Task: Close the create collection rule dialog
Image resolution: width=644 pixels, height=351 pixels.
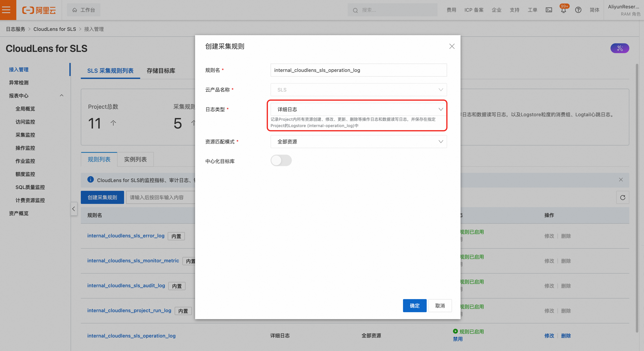Action: coord(452,46)
